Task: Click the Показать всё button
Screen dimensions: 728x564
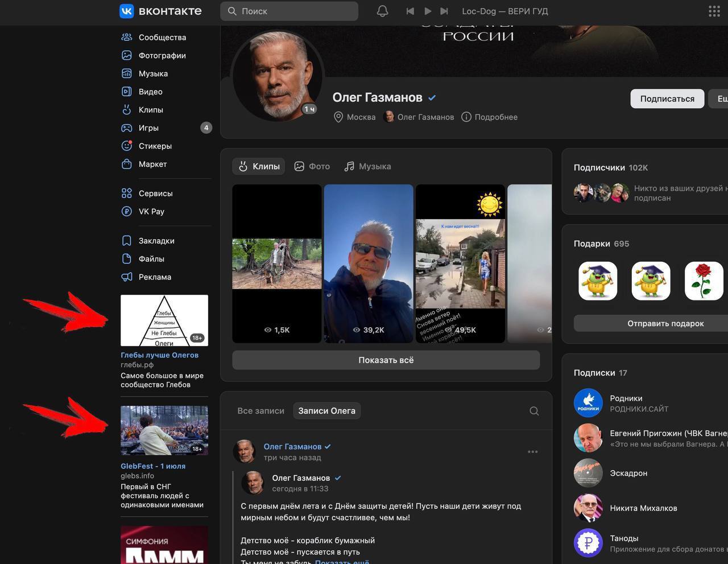Action: pos(386,360)
